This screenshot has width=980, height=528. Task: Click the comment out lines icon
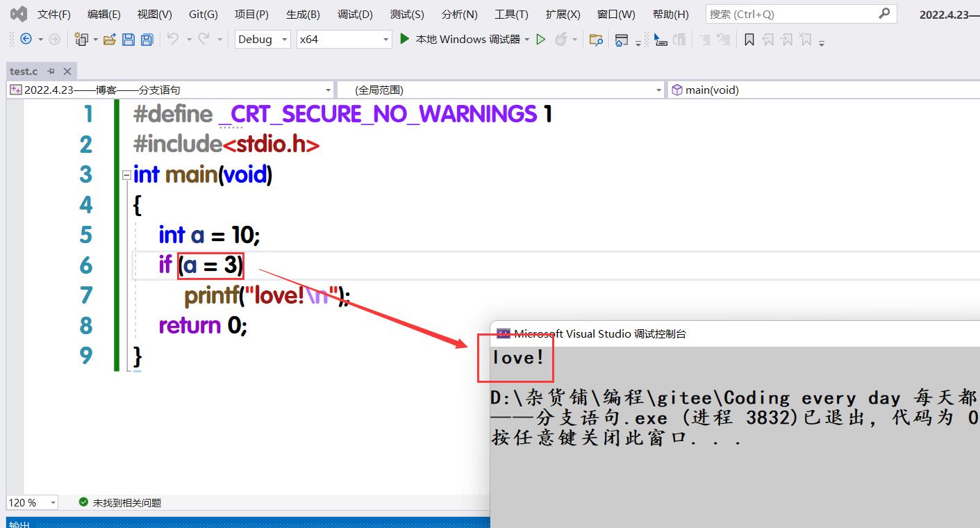(705, 40)
